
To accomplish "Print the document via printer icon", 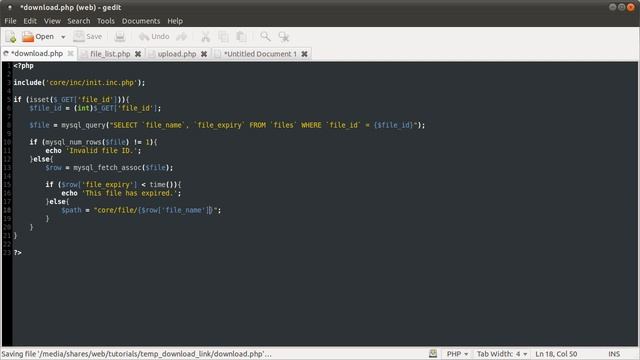I will 120,37.
